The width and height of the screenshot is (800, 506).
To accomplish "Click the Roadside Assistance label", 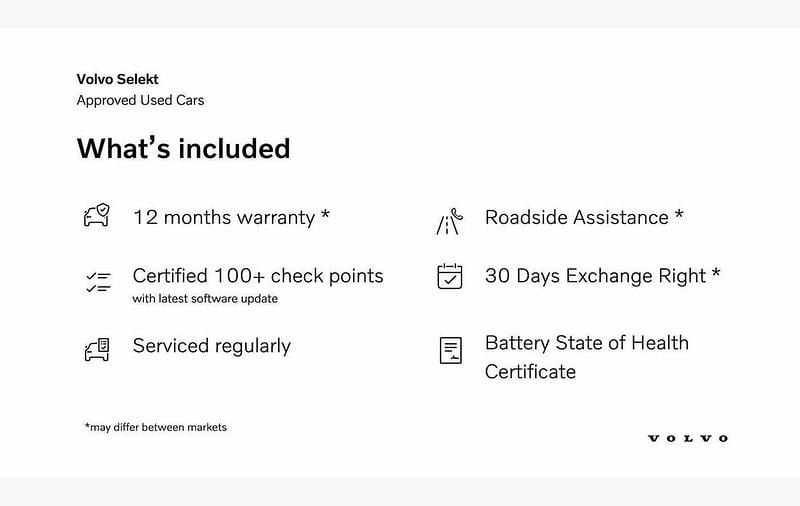I will coord(576,217).
